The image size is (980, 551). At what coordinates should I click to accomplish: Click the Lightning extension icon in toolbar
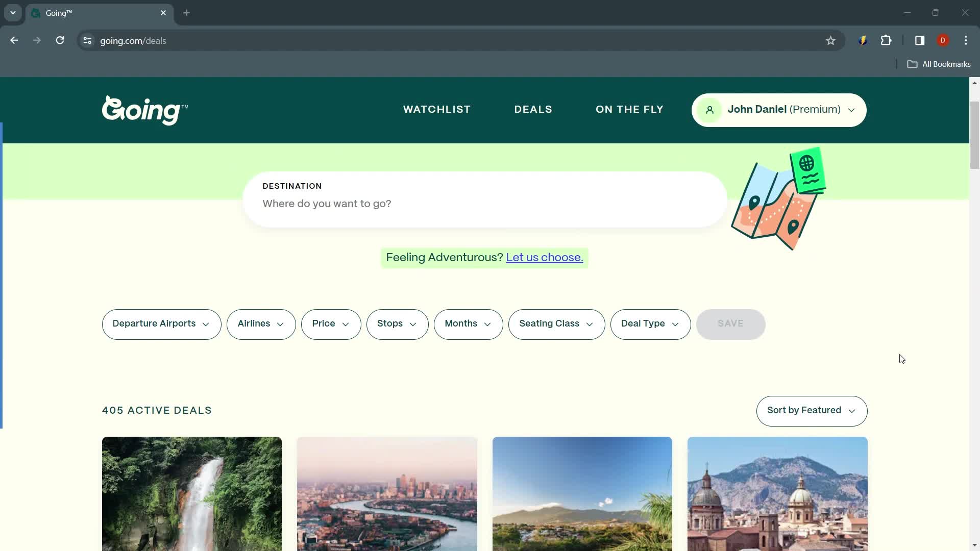pyautogui.click(x=863, y=40)
